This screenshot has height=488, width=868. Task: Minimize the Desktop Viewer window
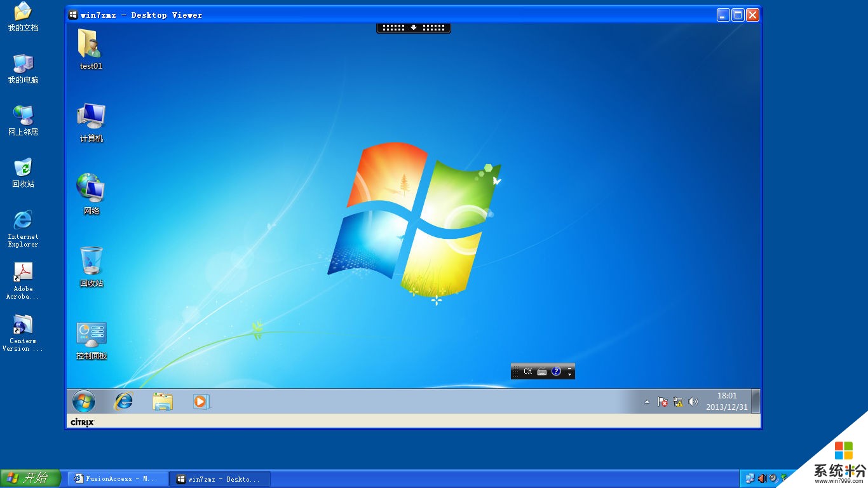tap(723, 15)
